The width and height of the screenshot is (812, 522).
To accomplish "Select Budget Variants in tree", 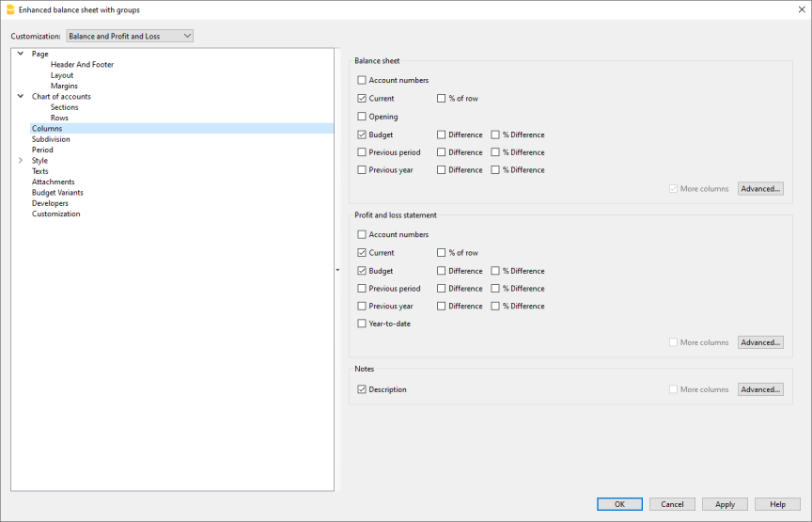I will pyautogui.click(x=57, y=192).
